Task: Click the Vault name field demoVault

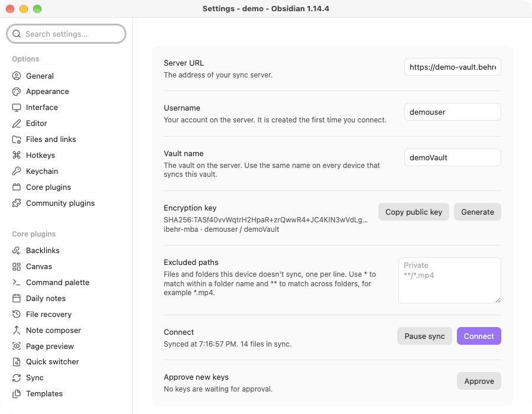Action: pyautogui.click(x=453, y=157)
